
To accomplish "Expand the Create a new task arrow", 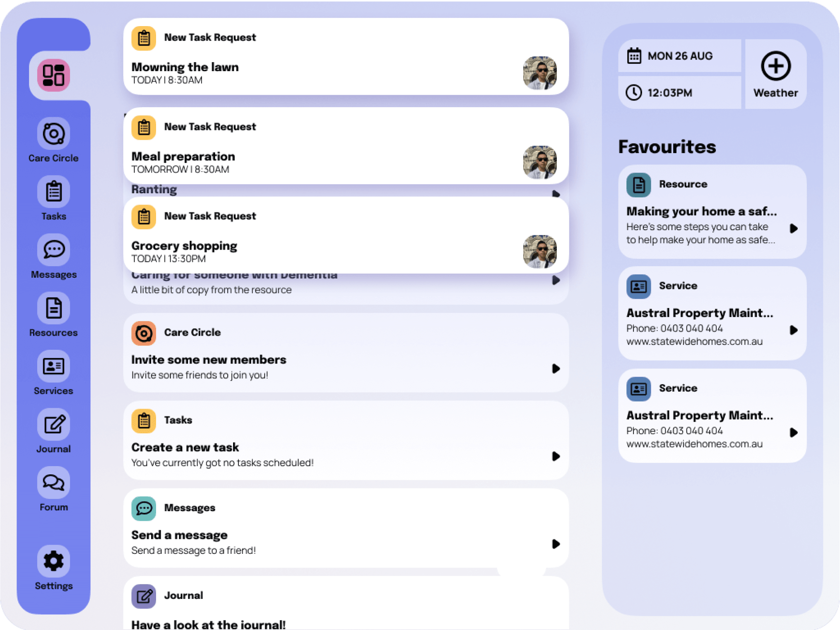I will [x=556, y=457].
